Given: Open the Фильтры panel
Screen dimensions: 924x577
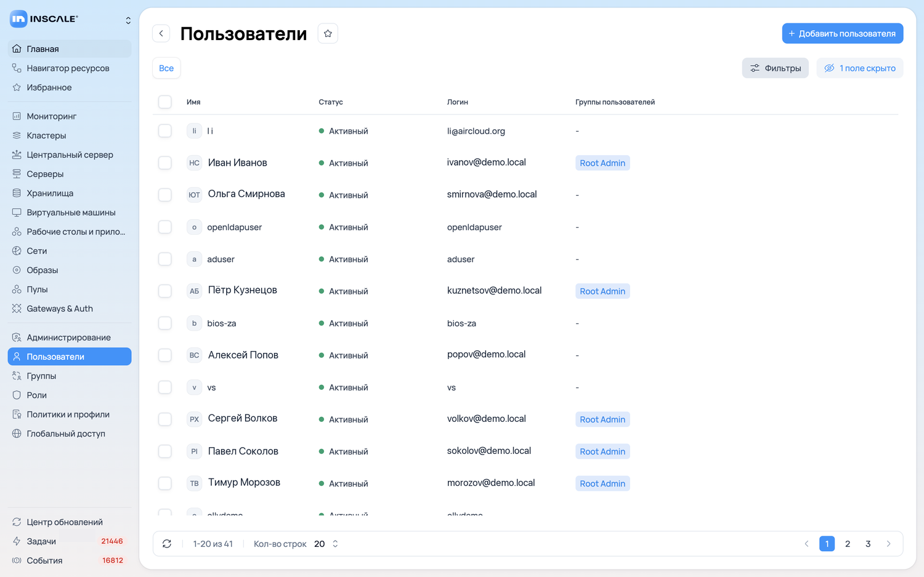Looking at the screenshot, I should pos(775,68).
